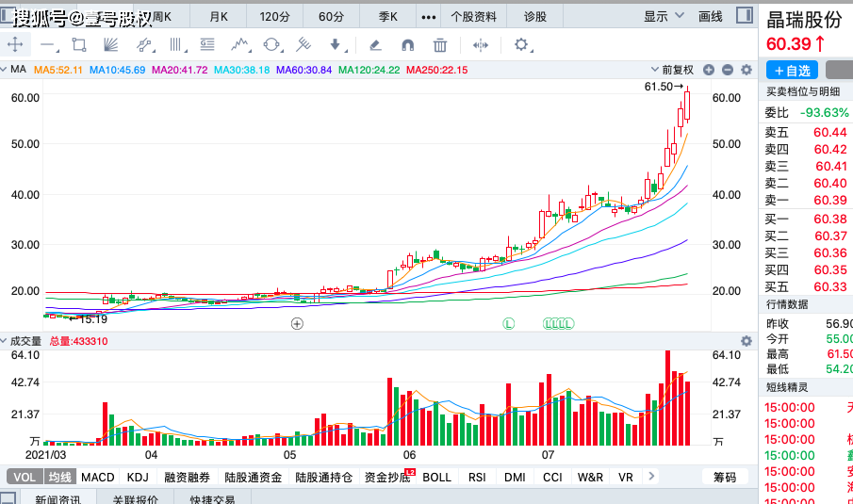Open more period options ellipsis
853x504 pixels.
click(x=429, y=17)
